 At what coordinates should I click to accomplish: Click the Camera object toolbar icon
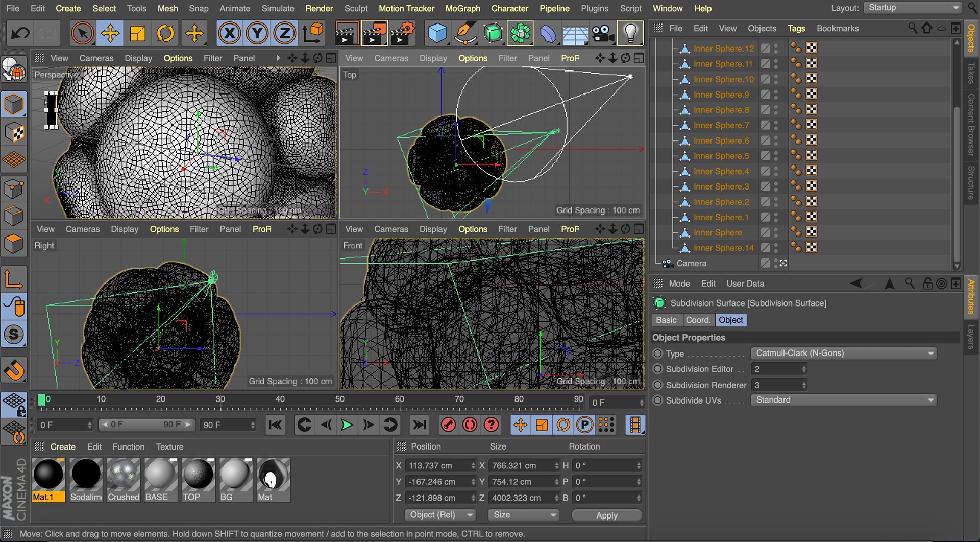(602, 34)
